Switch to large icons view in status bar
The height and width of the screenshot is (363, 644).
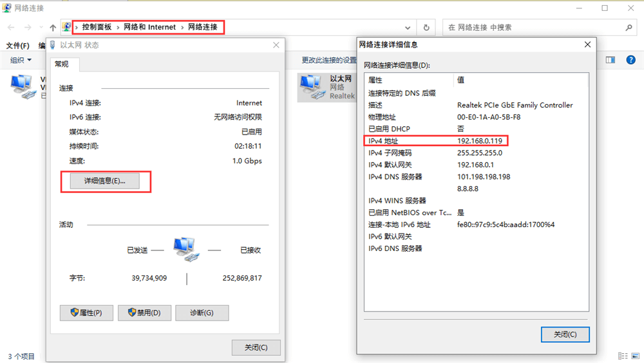coord(636,356)
